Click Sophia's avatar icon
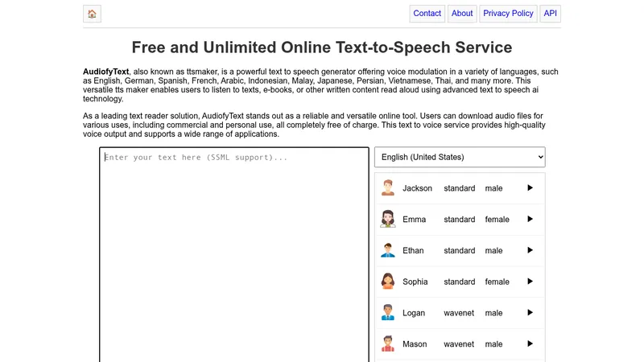Screen dimensions: 644x362 [x=388, y=282]
